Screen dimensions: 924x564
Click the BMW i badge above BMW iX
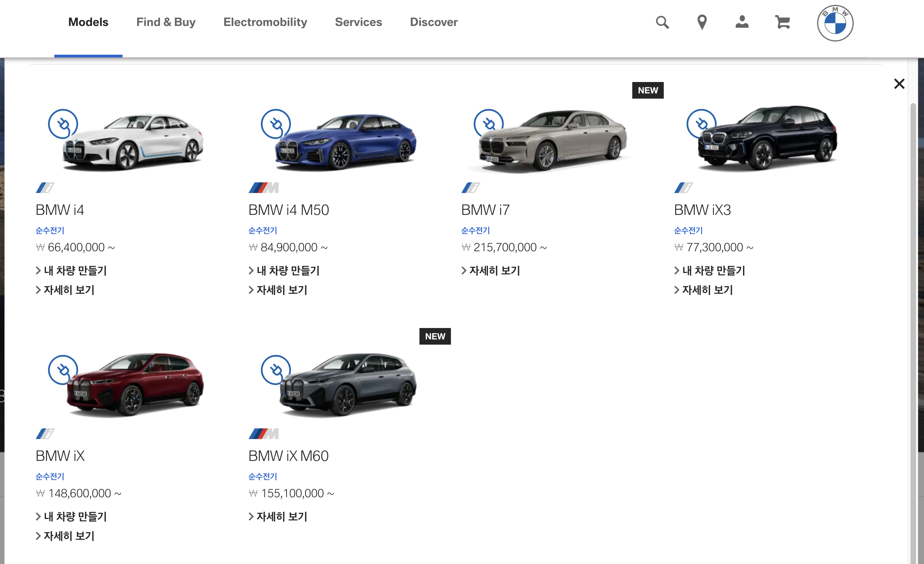pyautogui.click(x=45, y=434)
